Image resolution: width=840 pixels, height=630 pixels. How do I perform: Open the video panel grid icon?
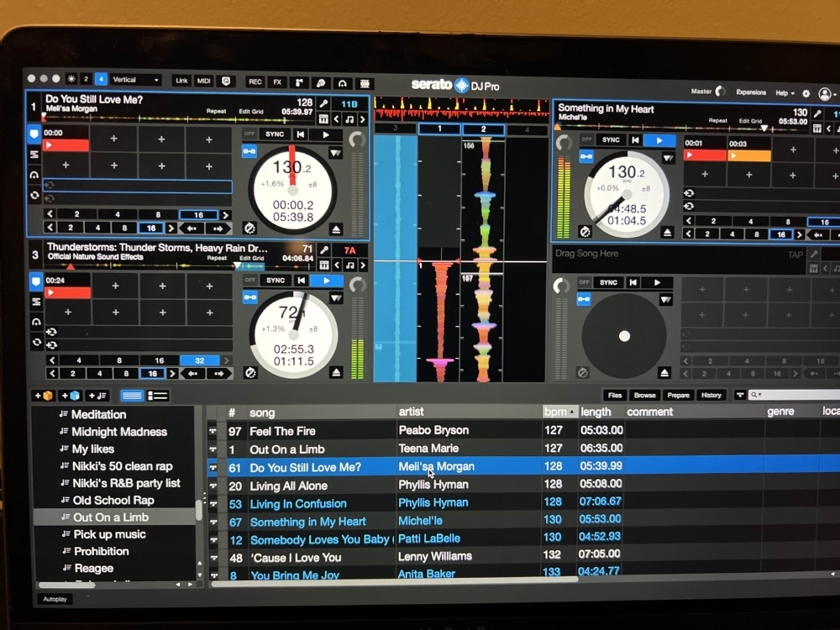pos(365,83)
